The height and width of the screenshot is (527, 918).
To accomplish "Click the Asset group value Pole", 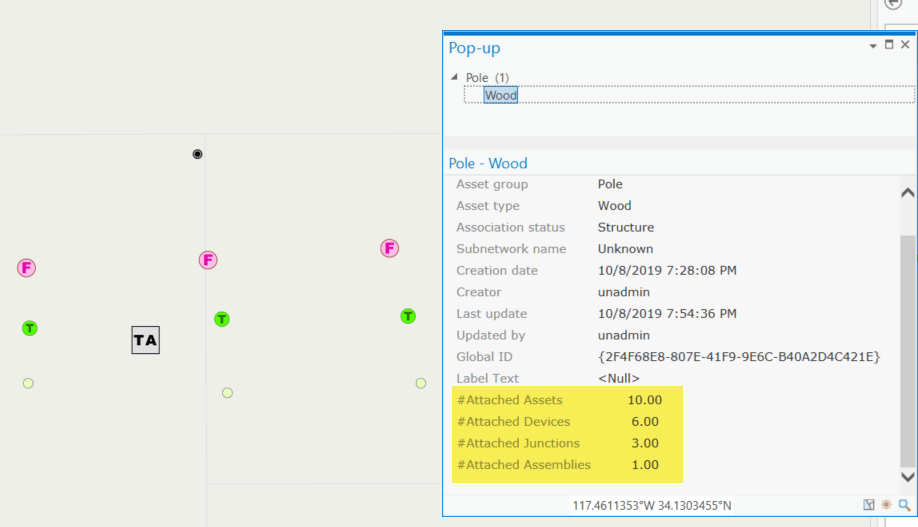I will pos(610,184).
